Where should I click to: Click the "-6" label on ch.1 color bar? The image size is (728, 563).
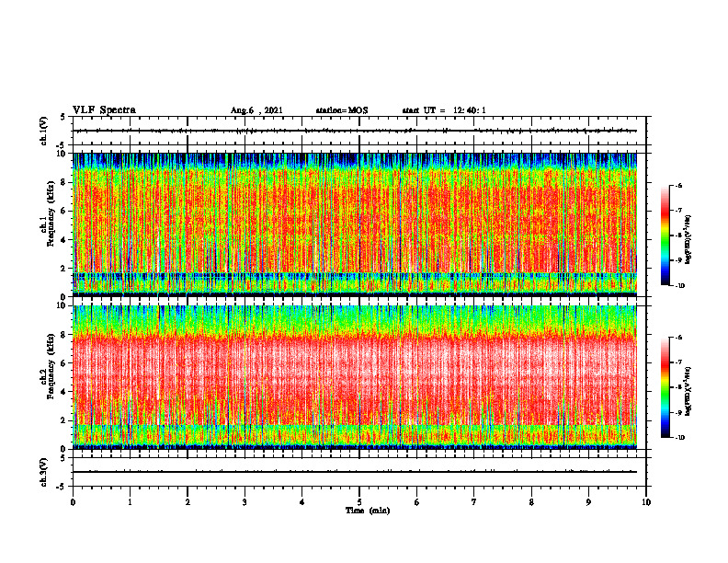tap(678, 186)
